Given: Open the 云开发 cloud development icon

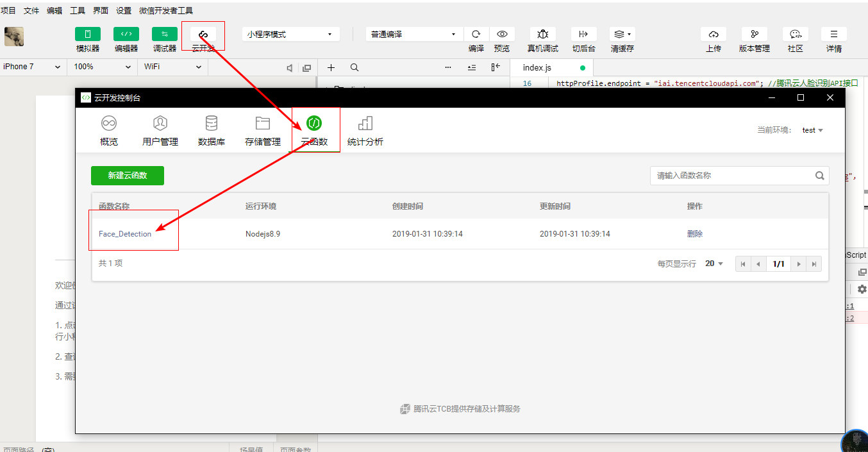Looking at the screenshot, I should [x=203, y=35].
